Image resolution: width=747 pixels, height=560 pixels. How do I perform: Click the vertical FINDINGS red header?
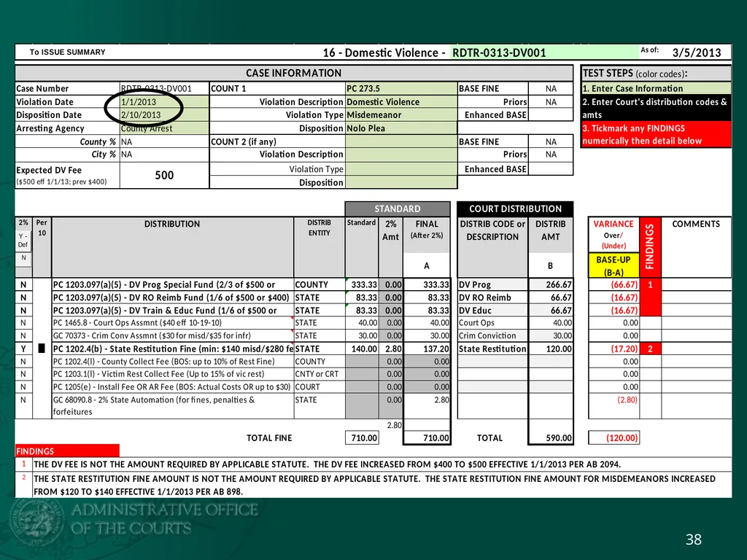pyautogui.click(x=650, y=247)
